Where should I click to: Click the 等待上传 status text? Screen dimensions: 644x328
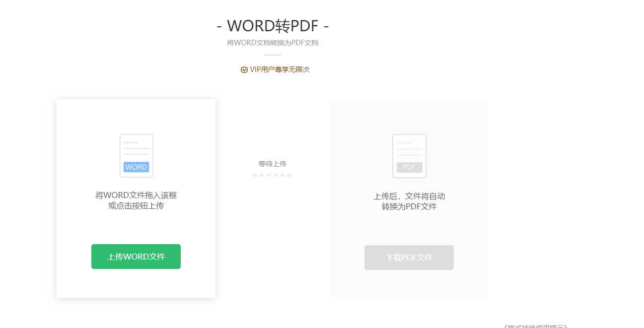click(x=272, y=164)
